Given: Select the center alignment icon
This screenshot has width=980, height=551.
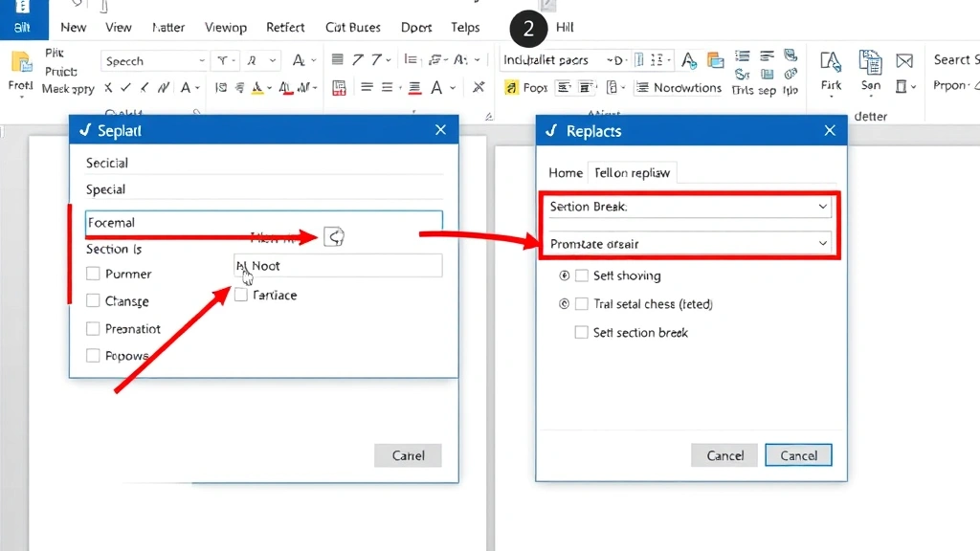Looking at the screenshot, I should click(x=387, y=88).
